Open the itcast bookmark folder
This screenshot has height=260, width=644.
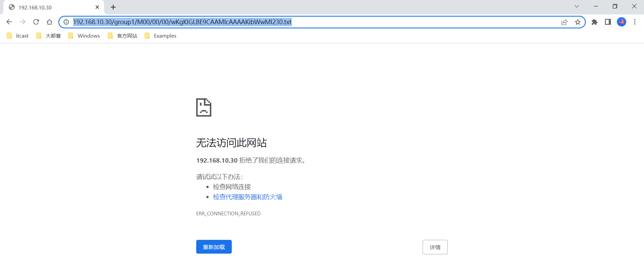click(18, 36)
